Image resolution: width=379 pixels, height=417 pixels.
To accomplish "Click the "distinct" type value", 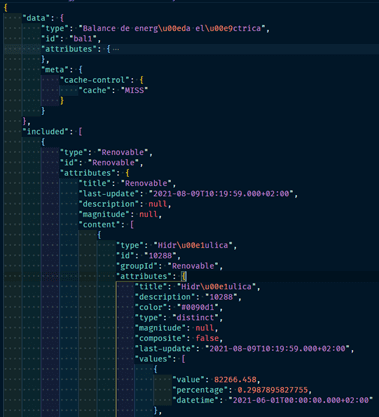I will click(195, 318).
